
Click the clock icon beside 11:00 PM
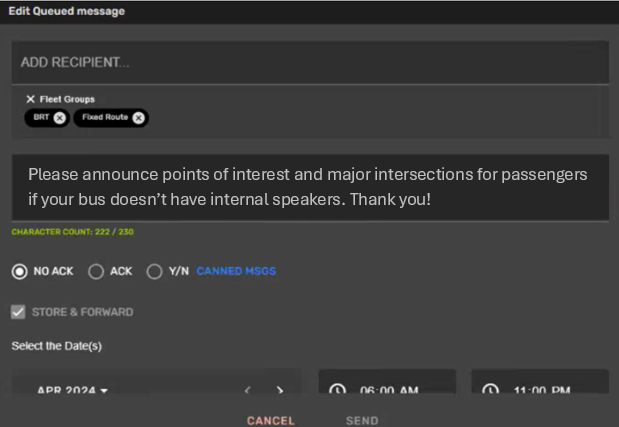(x=490, y=390)
